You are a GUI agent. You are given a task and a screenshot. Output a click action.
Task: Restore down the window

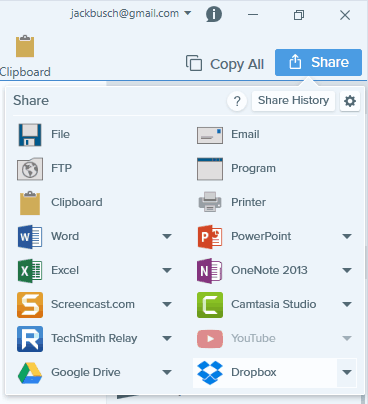(x=299, y=15)
